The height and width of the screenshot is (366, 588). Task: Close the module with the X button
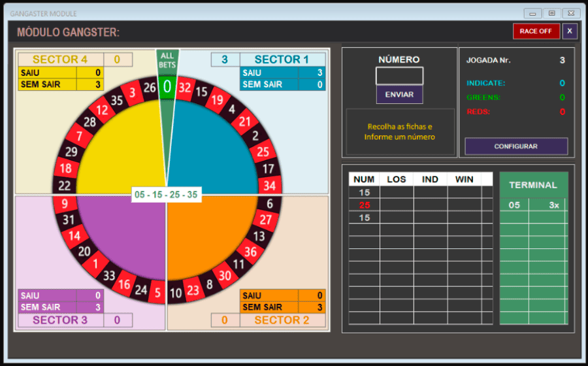(x=570, y=31)
